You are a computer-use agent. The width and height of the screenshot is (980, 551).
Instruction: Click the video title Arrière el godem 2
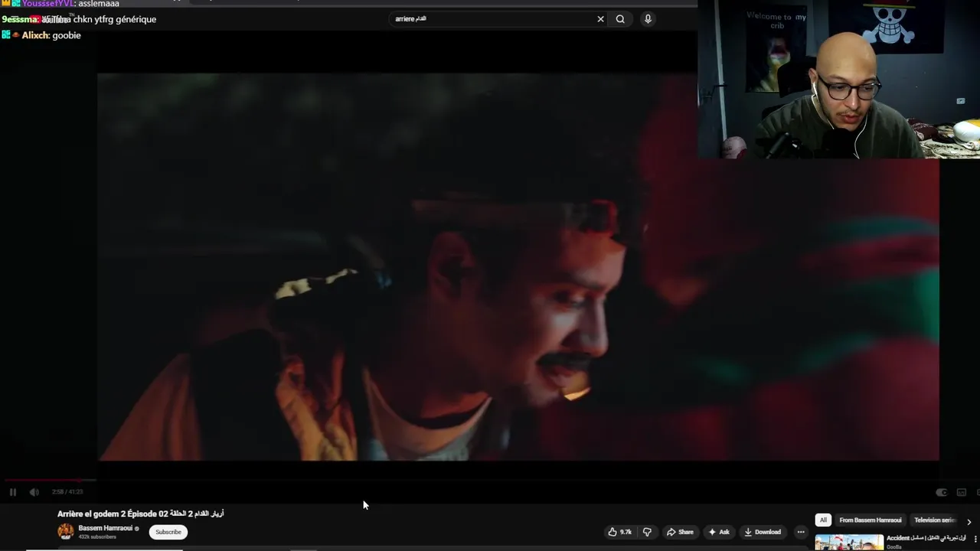coord(141,514)
